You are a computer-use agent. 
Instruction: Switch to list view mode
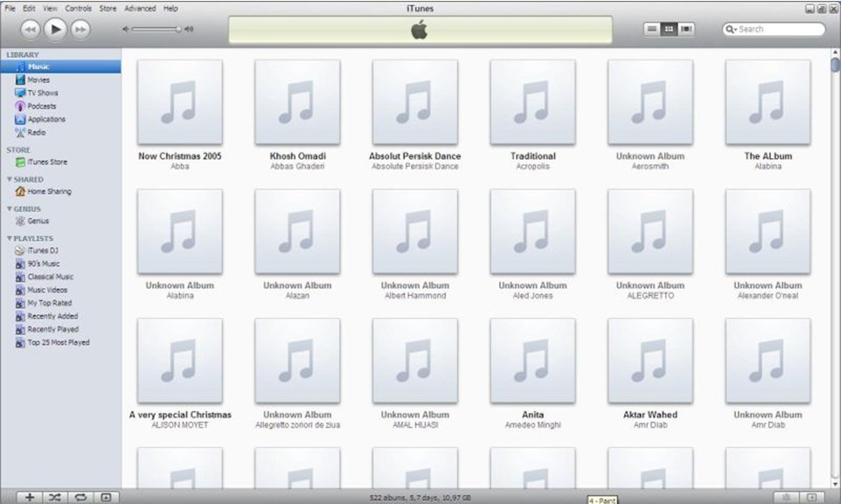tap(651, 29)
